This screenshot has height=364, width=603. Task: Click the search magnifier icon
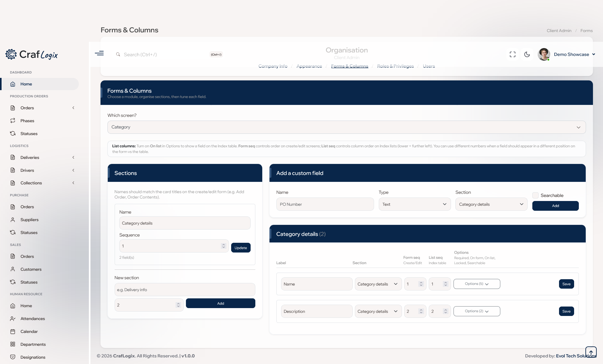(118, 54)
